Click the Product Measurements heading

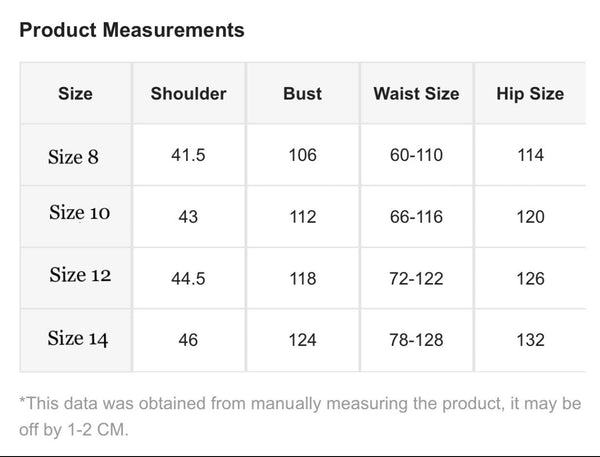(132, 30)
